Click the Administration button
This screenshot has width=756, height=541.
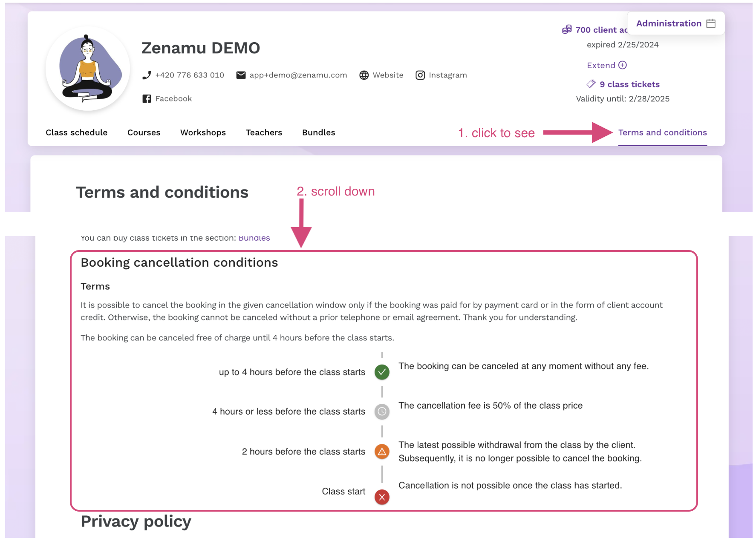[676, 23]
